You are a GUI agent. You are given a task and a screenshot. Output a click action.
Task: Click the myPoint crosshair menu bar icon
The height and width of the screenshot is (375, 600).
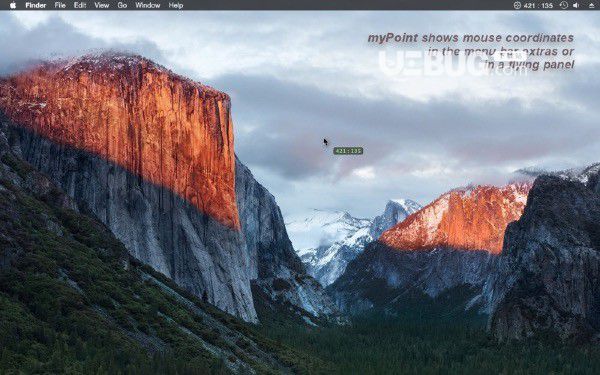point(517,5)
